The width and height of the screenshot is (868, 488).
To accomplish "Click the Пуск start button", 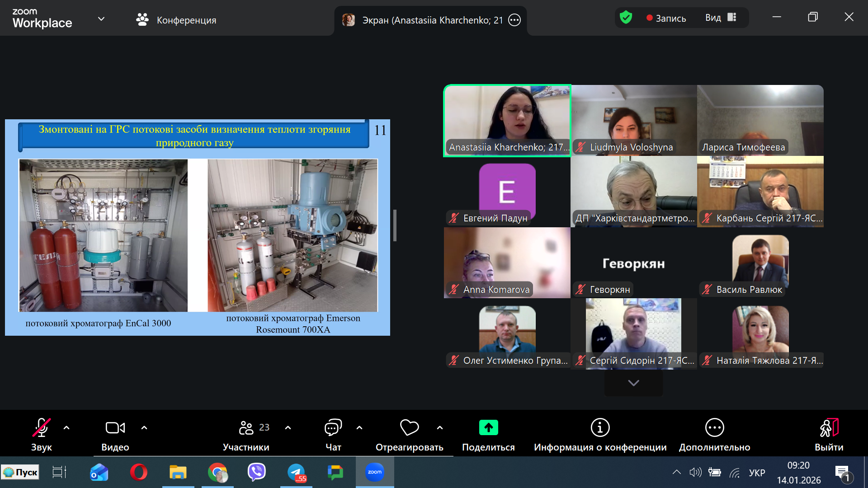I will 20,472.
